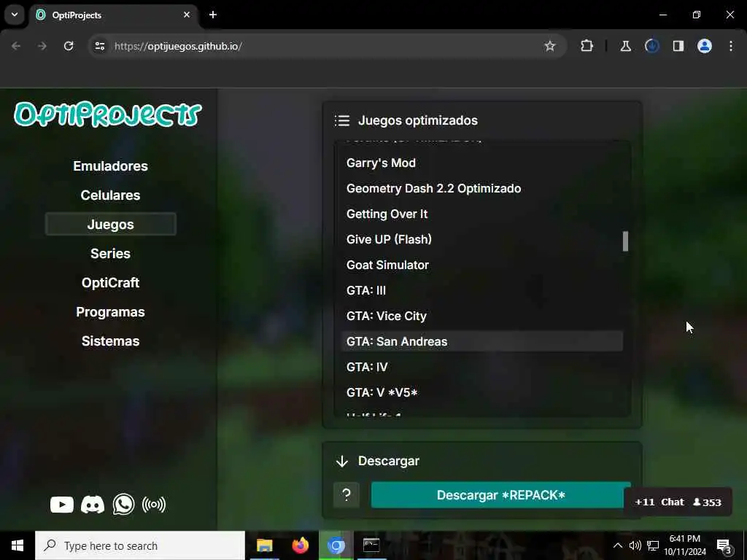747x560 pixels.
Task: Open the Discord server icon
Action: (93, 505)
